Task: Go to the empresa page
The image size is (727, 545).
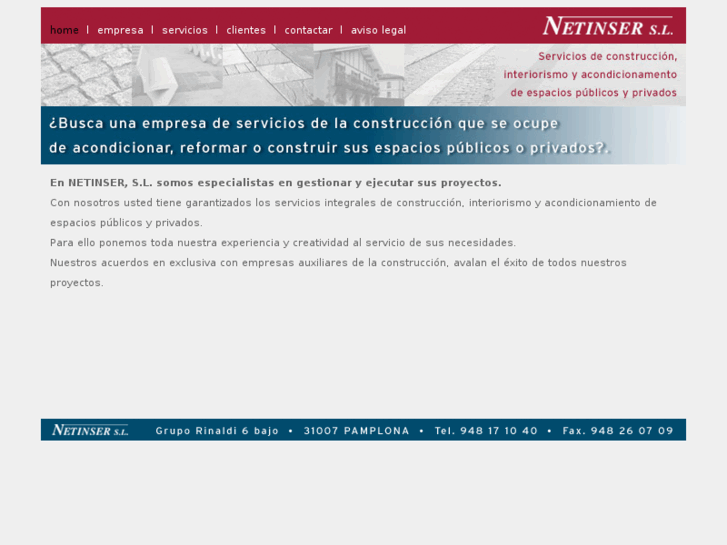Action: [121, 30]
